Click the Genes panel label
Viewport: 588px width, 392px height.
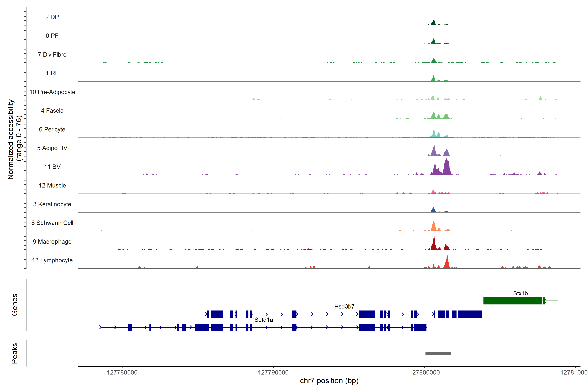point(15,304)
